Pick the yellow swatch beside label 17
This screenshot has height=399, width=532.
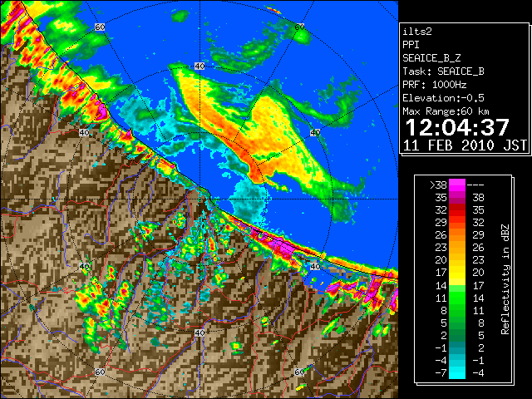coord(457,273)
